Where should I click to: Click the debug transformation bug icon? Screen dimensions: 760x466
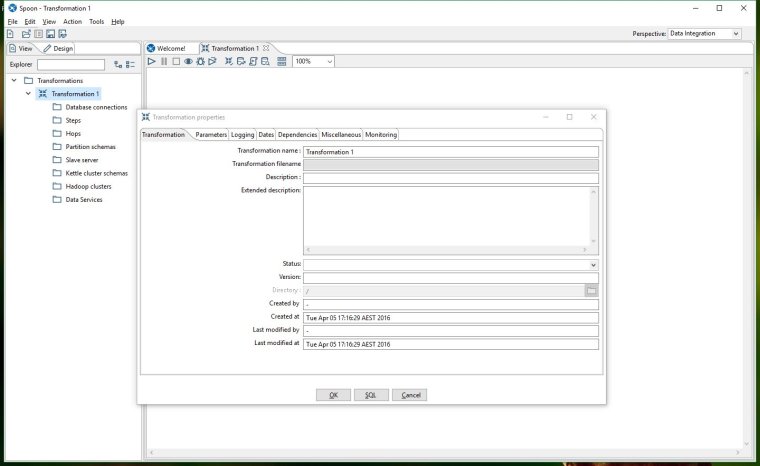coord(200,61)
